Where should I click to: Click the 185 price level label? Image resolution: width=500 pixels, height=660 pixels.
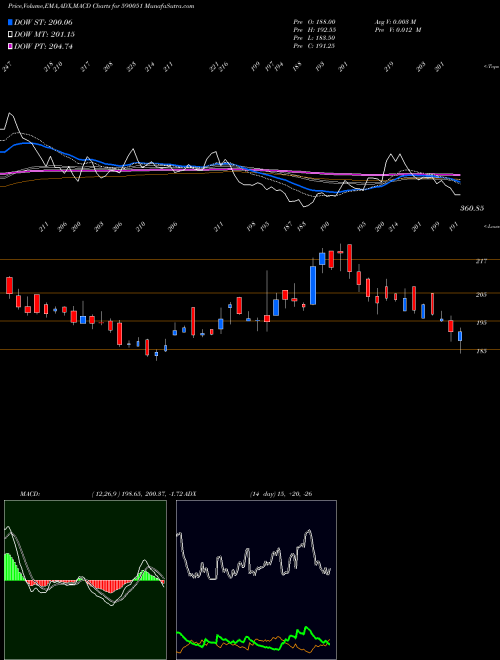[481, 351]
